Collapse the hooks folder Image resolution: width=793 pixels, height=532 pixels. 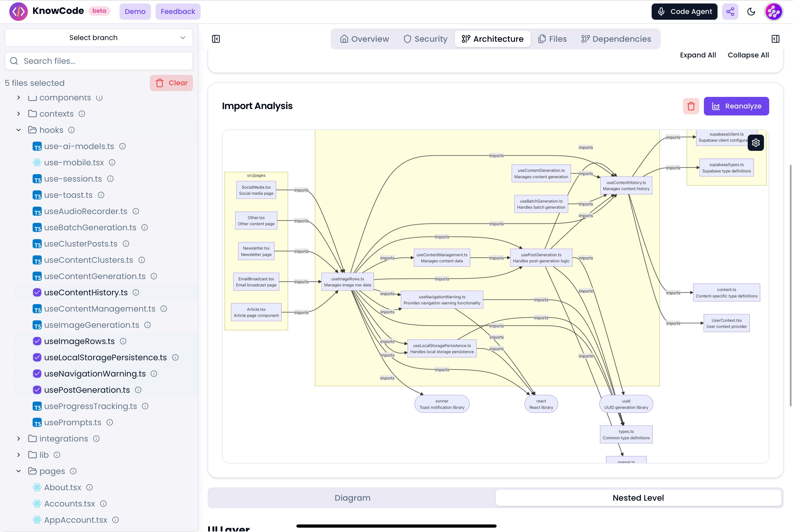click(x=19, y=130)
